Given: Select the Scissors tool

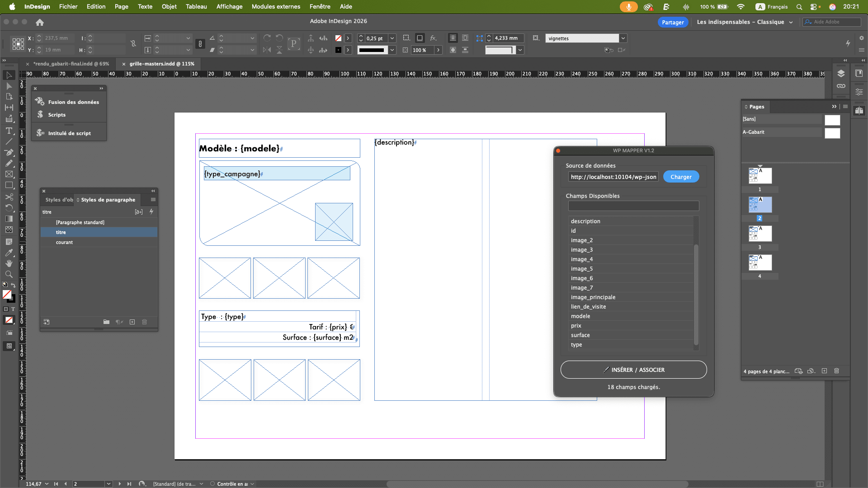Looking at the screenshot, I should [x=9, y=197].
